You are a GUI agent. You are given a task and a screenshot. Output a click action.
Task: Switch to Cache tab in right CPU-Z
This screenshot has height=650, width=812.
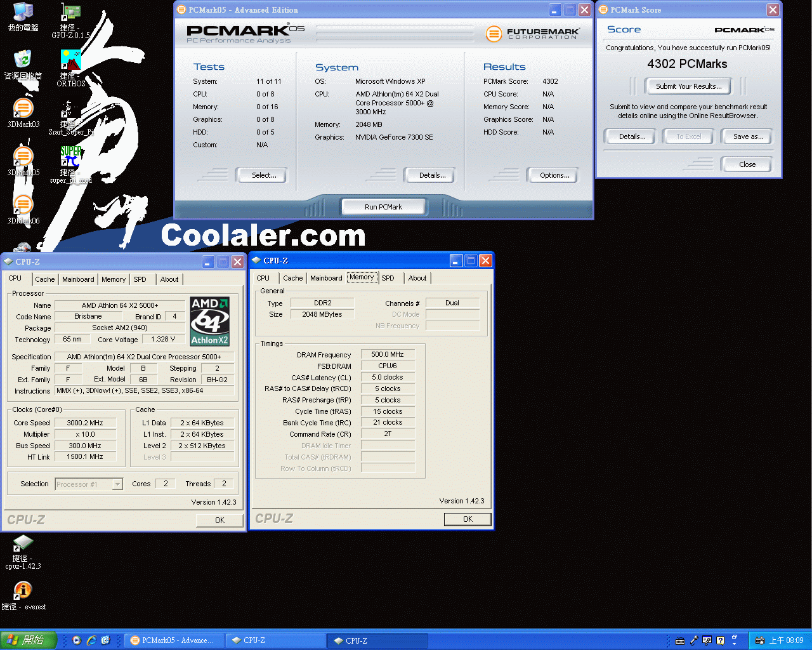293,278
